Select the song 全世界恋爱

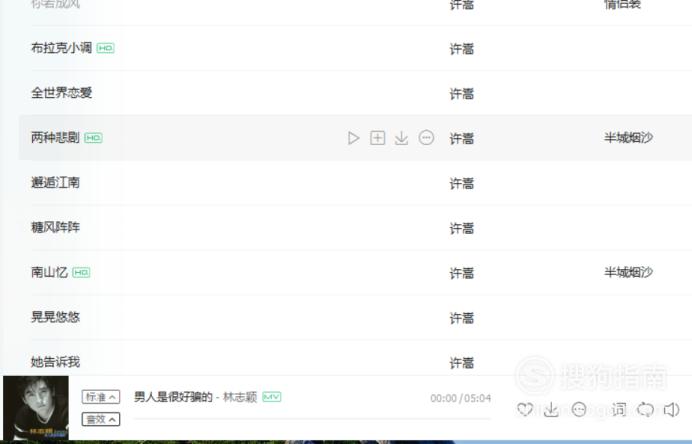coord(62,93)
